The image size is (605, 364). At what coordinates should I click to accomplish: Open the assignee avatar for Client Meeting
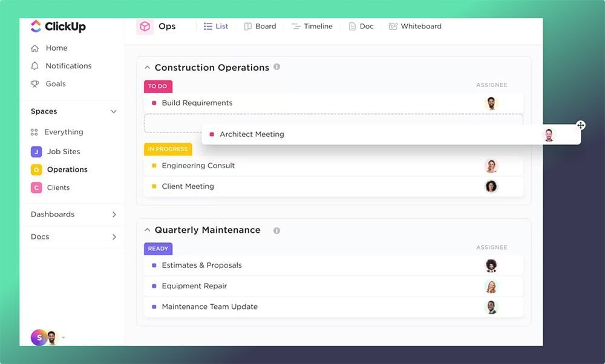pyautogui.click(x=491, y=186)
